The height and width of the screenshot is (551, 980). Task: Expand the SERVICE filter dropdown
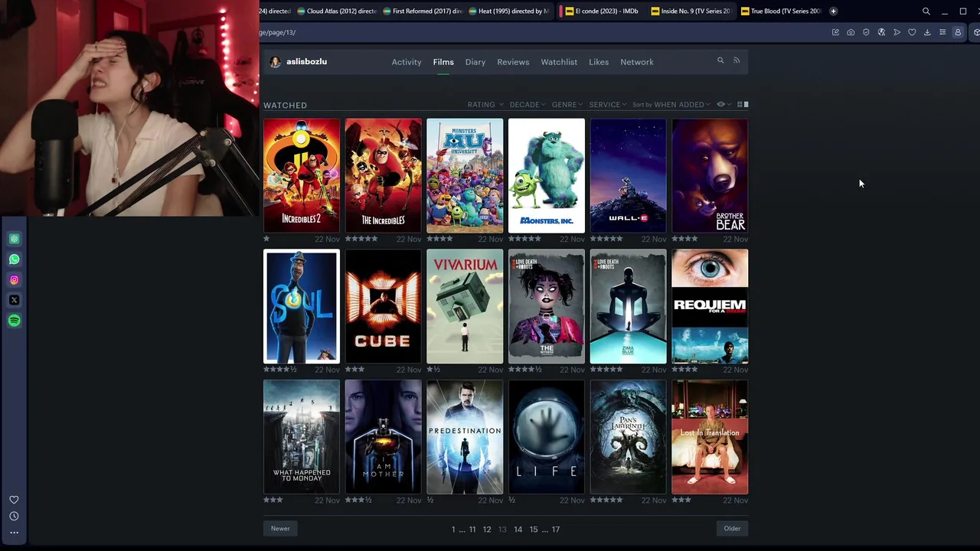(608, 105)
